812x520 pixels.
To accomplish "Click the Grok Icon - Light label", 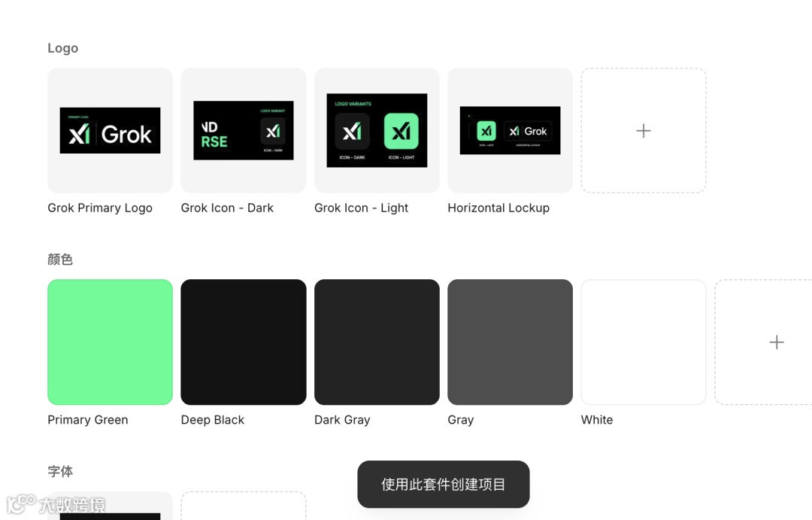I will click(361, 208).
